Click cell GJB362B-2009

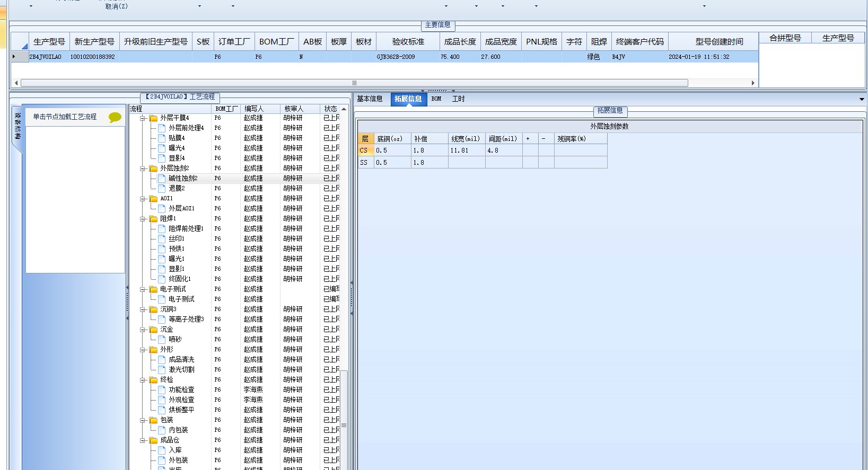[408, 57]
